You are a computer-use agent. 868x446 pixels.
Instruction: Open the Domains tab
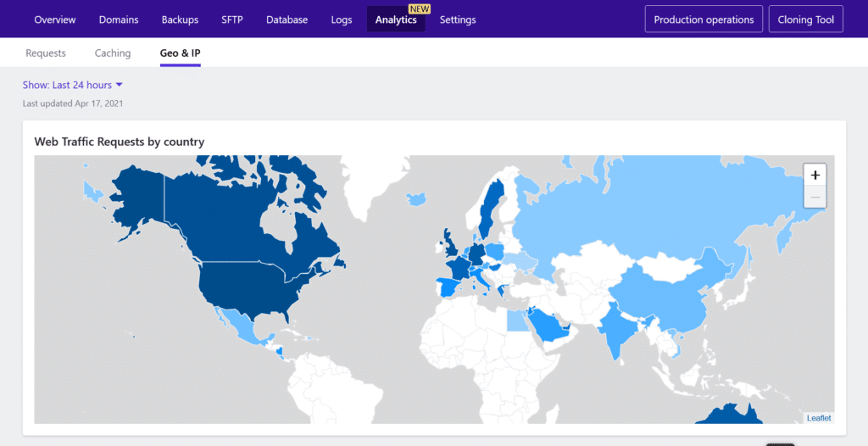click(x=119, y=20)
